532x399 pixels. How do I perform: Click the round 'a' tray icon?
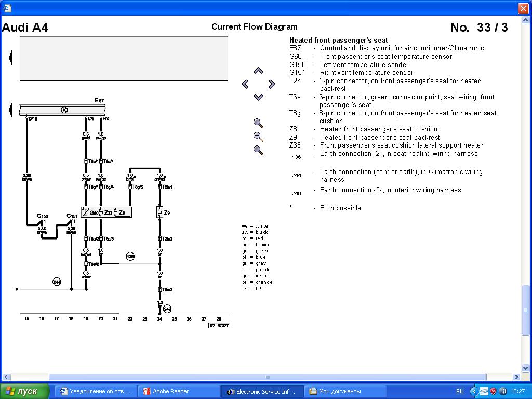coord(503,391)
